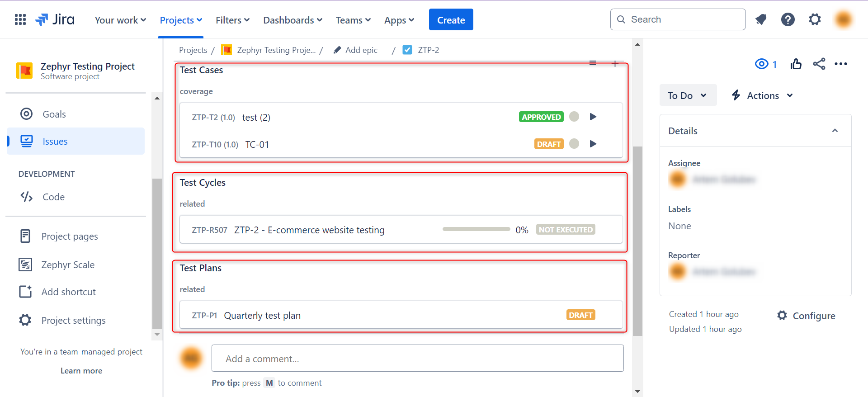Open the app switcher grid icon

coord(20,19)
